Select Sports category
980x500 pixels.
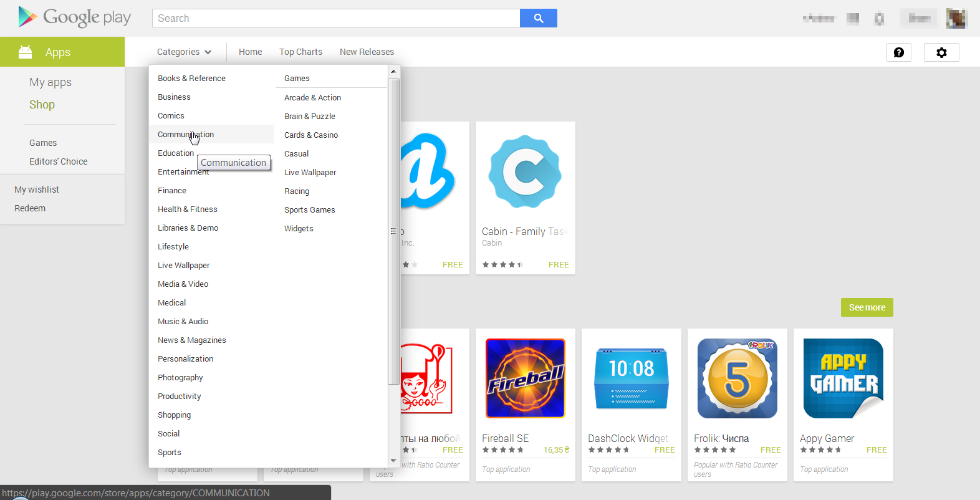point(170,452)
